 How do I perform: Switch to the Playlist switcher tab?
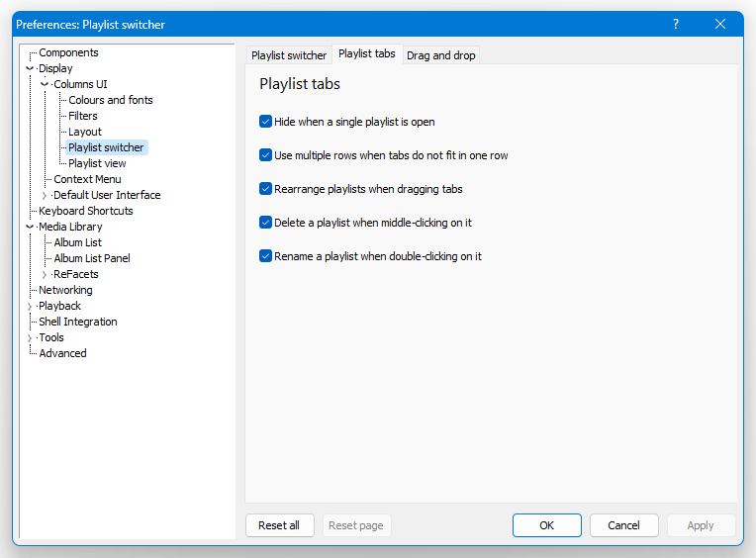[x=289, y=55]
